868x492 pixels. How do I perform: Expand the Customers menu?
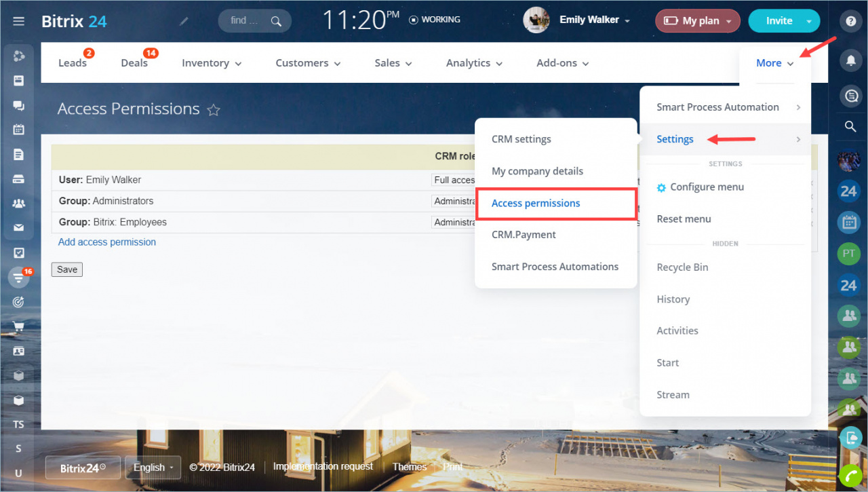coord(308,63)
